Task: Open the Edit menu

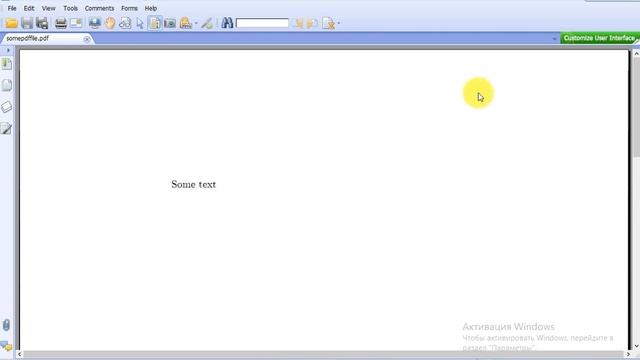Action: tap(29, 8)
